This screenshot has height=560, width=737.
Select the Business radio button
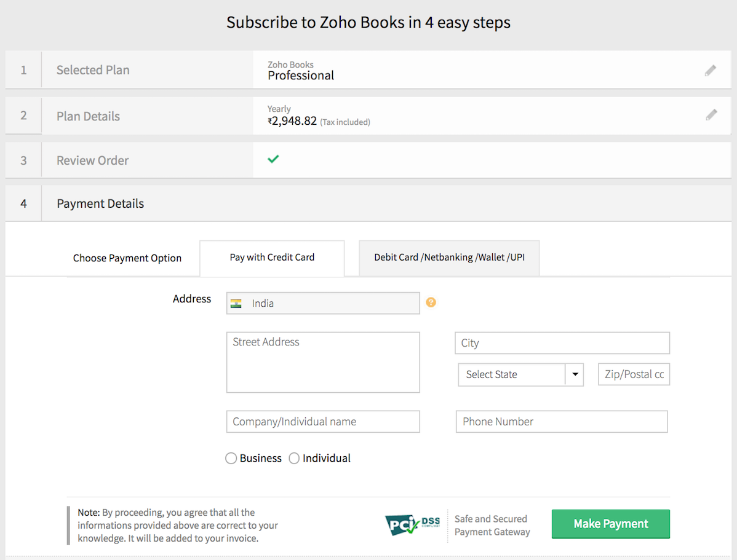pos(231,459)
